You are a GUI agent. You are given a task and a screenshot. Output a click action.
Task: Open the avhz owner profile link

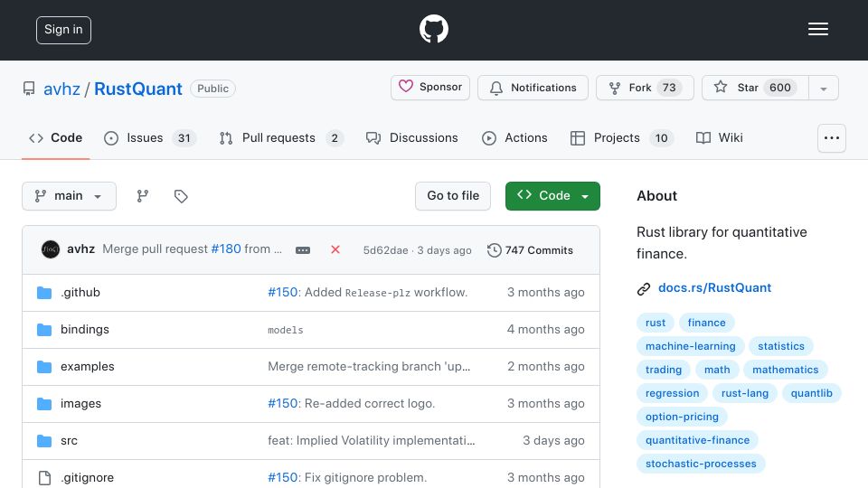61,89
